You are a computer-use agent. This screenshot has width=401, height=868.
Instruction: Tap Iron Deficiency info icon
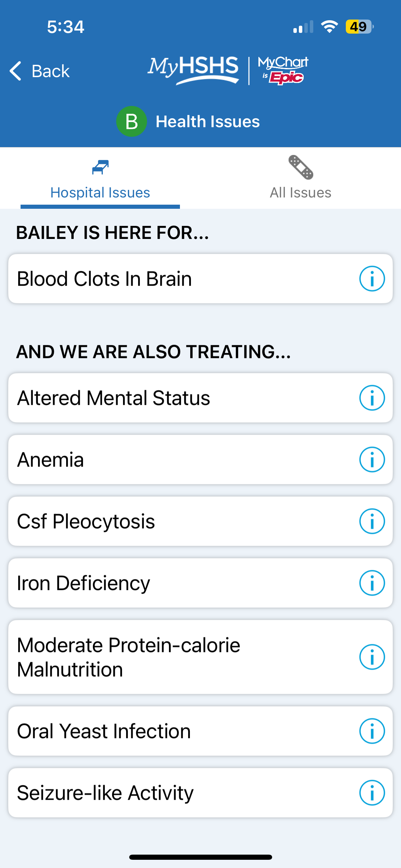tap(372, 583)
